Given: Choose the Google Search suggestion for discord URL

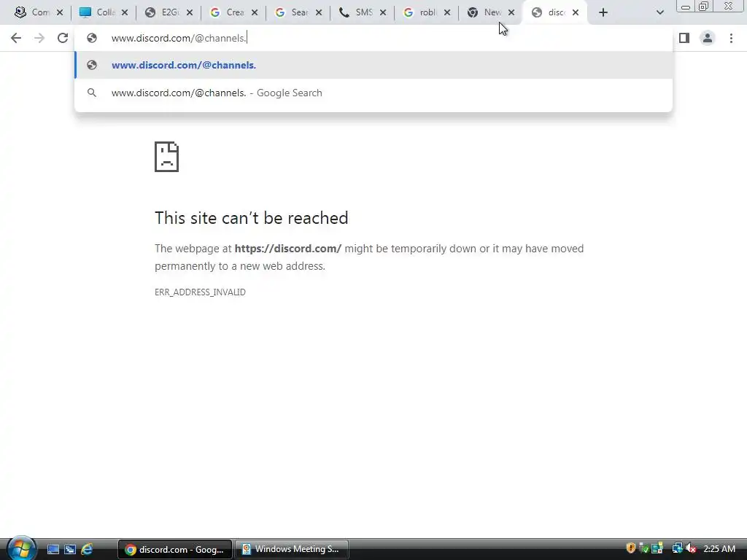Looking at the screenshot, I should coord(373,93).
